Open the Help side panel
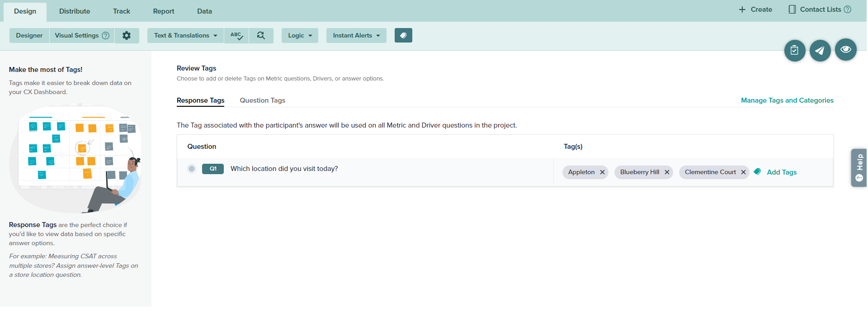 tap(859, 167)
